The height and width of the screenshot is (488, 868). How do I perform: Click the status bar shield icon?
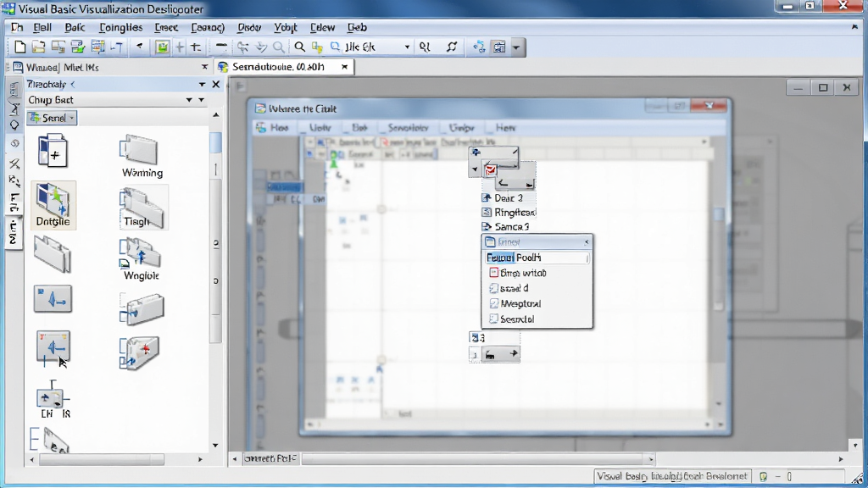[764, 476]
